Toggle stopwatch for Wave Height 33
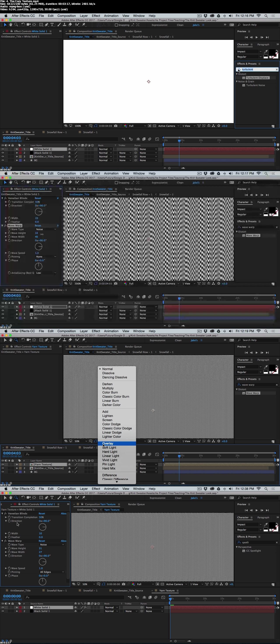Screen dimensions: 280x644 point(9,233)
